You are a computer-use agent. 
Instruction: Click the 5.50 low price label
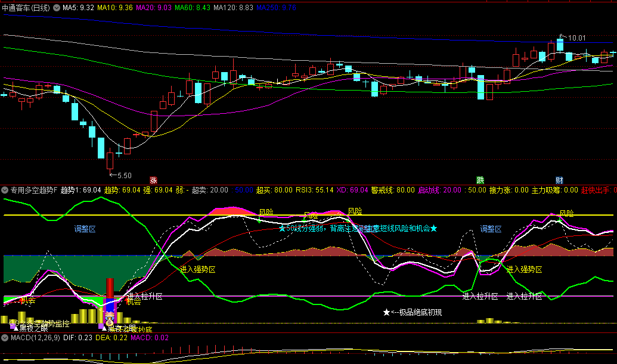[x=125, y=175]
